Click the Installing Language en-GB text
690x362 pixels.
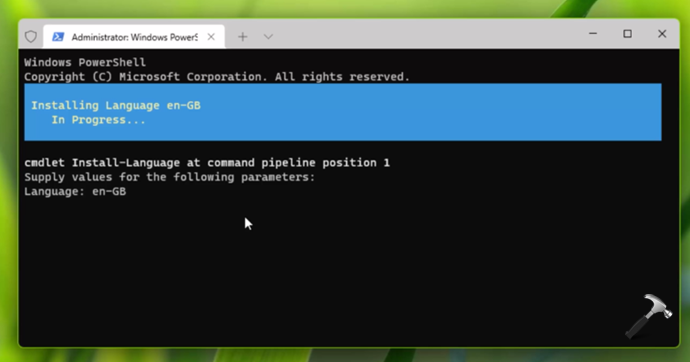116,106
